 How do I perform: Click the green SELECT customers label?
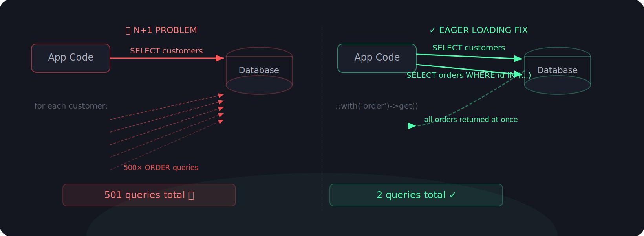(468, 48)
